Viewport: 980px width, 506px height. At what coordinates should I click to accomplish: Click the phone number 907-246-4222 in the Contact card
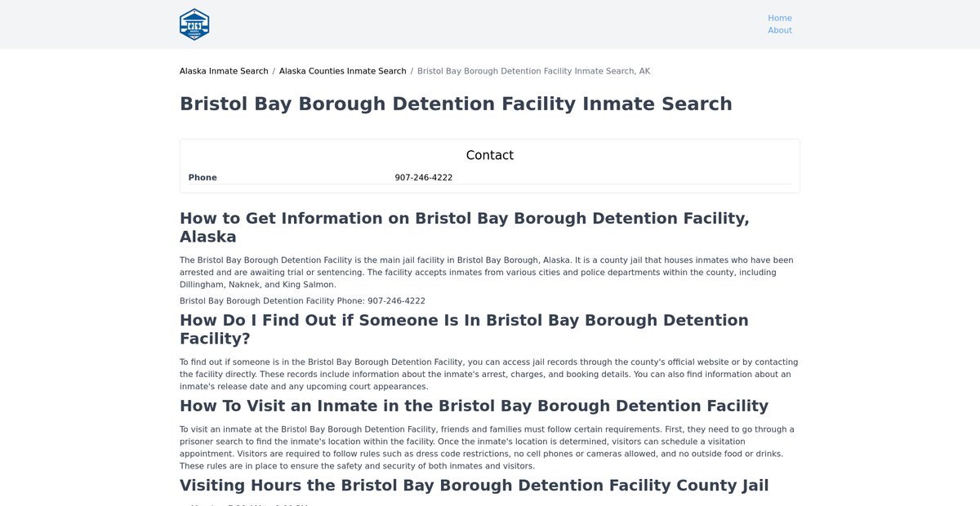(423, 177)
